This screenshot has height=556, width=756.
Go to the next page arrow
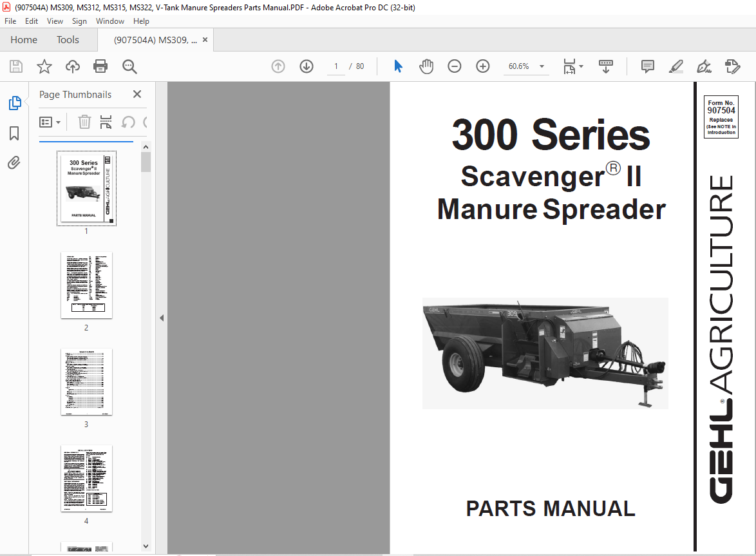click(x=307, y=66)
